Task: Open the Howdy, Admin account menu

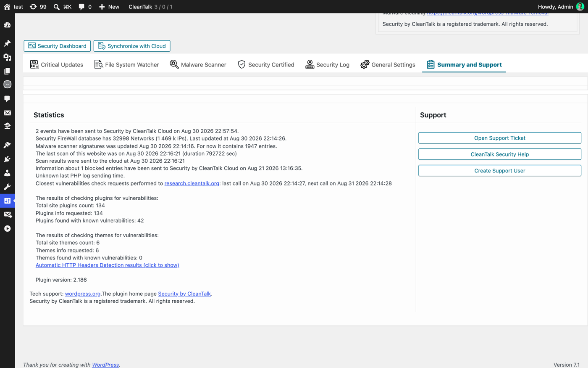Action: (561, 7)
